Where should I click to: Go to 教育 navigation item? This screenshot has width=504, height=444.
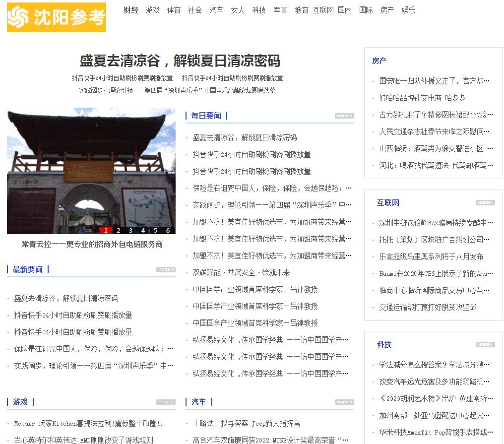(x=302, y=10)
